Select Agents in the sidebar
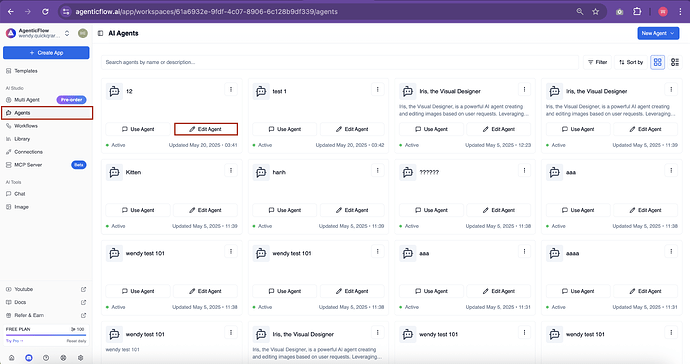This screenshot has height=364, width=690. 47,113
